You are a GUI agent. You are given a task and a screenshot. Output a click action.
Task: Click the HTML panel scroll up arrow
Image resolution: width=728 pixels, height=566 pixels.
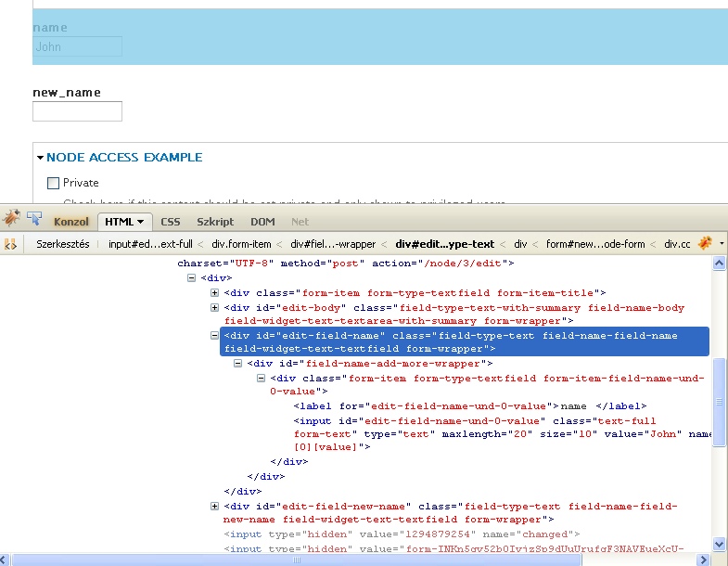719,265
